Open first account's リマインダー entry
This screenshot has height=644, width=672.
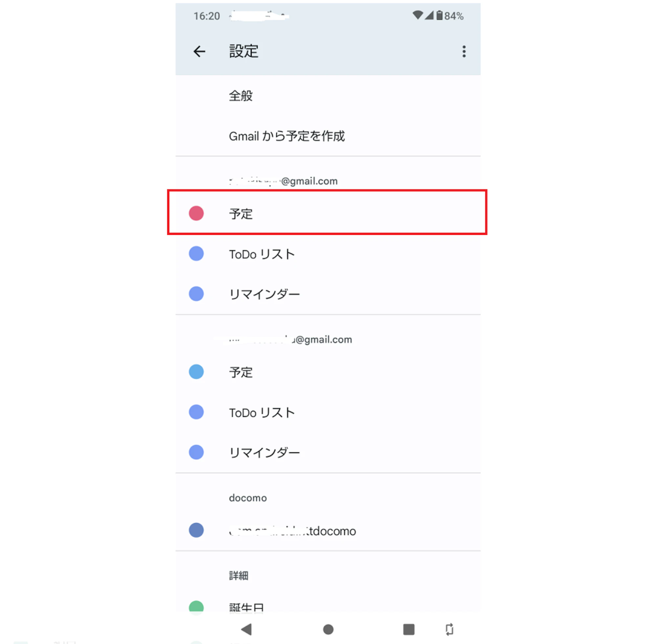(328, 294)
